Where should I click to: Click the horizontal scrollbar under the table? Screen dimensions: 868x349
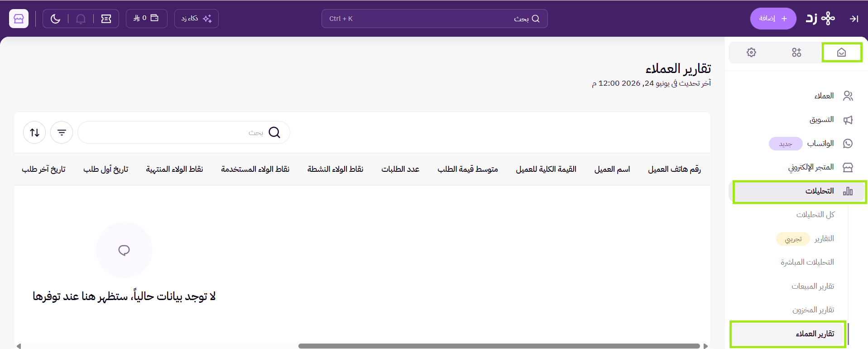pyautogui.click(x=499, y=346)
